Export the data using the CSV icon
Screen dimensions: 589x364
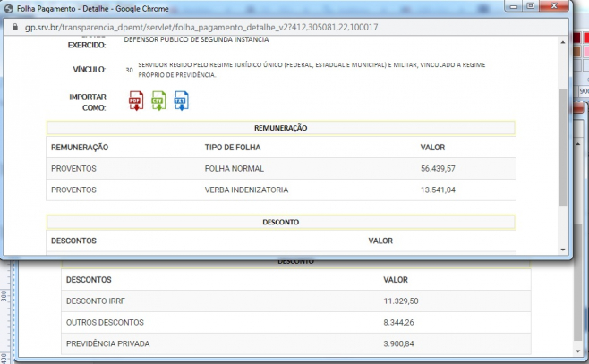158,100
